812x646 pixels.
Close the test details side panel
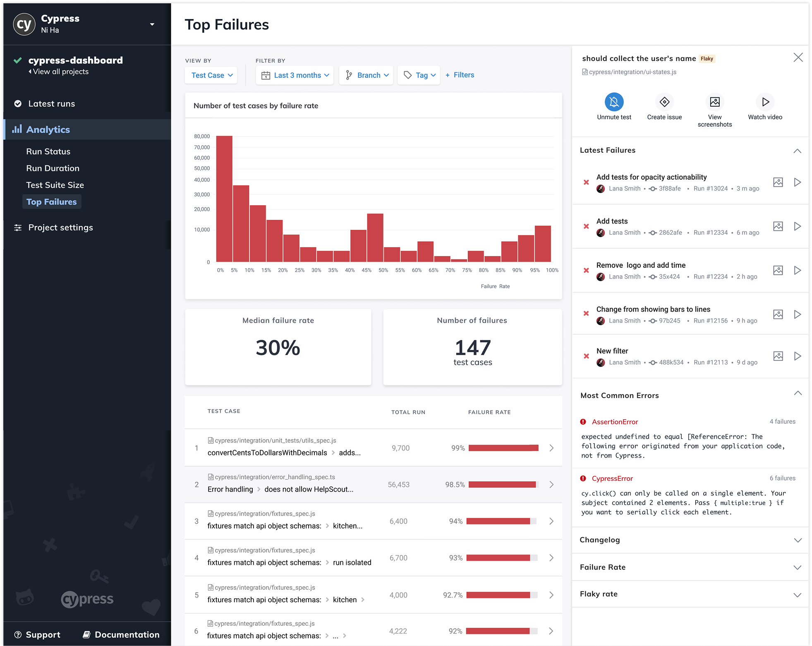point(798,58)
